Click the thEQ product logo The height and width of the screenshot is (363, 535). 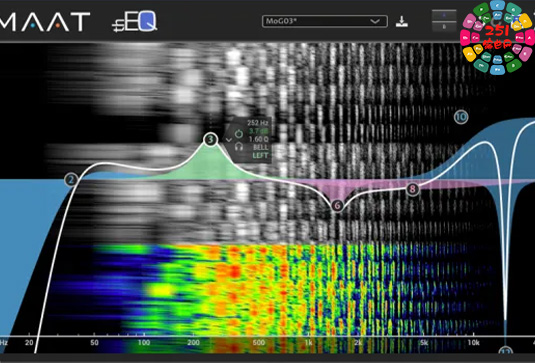(x=134, y=22)
